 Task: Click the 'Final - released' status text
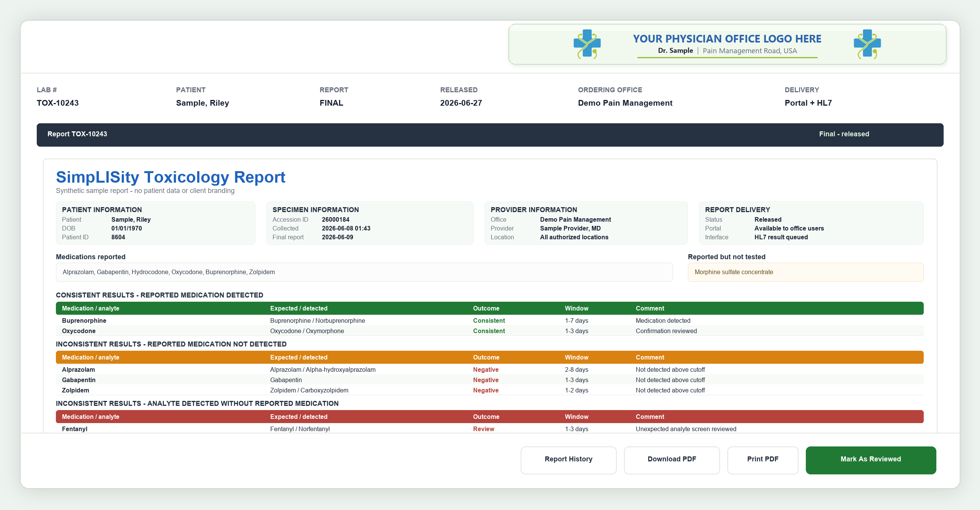pyautogui.click(x=844, y=134)
